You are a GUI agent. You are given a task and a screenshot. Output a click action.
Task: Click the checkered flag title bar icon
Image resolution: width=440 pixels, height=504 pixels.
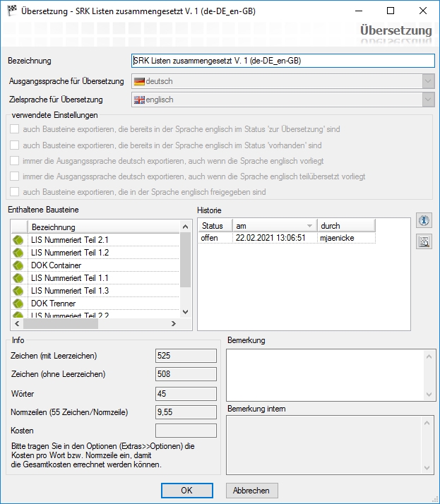tap(12, 11)
